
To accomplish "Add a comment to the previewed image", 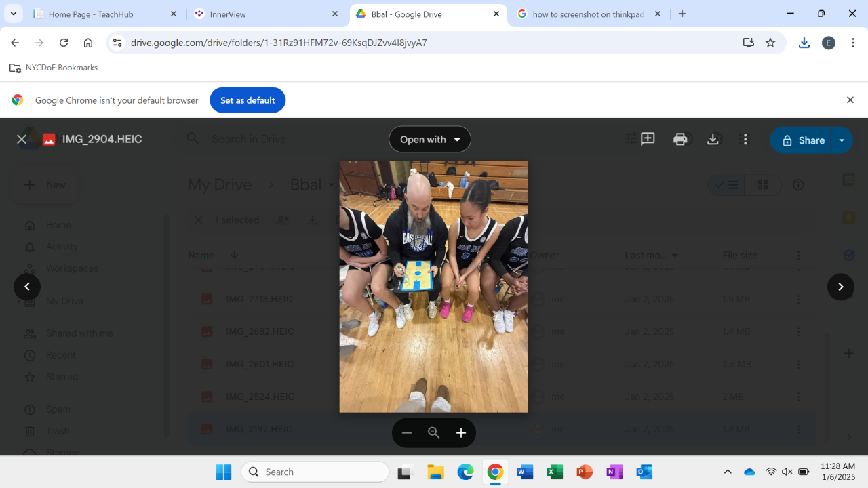I will [x=648, y=139].
